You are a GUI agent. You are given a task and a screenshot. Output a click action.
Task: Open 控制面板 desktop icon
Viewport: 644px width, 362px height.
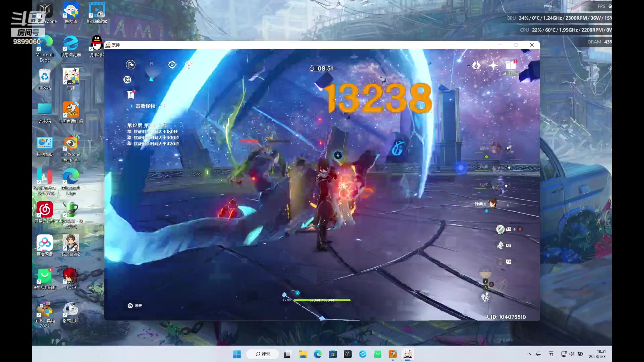[45, 146]
